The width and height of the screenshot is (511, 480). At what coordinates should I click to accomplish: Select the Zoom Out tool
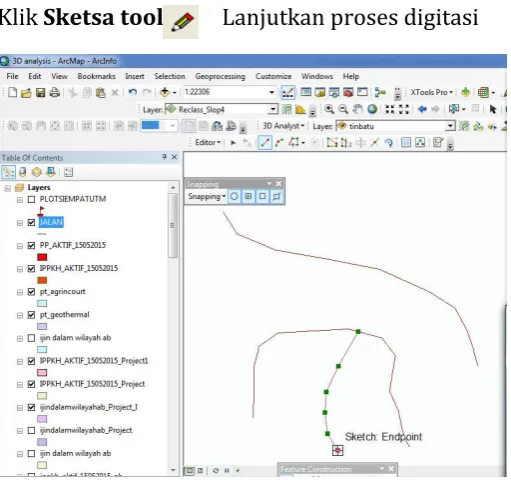[343, 109]
